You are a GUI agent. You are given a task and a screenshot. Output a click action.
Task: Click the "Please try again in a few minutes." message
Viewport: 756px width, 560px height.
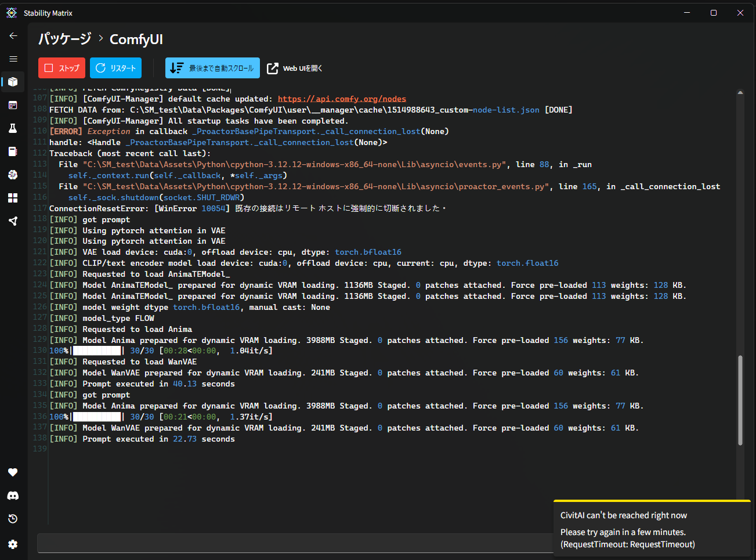pyautogui.click(x=623, y=532)
